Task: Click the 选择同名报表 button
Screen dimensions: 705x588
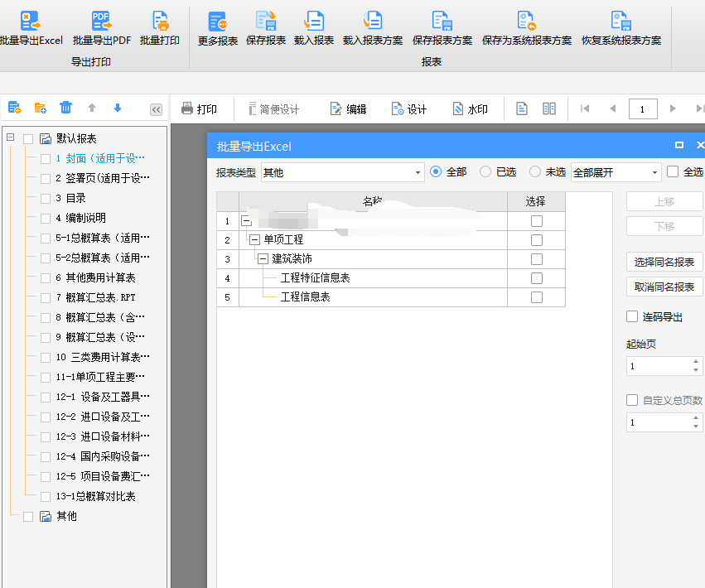Action: point(664,262)
